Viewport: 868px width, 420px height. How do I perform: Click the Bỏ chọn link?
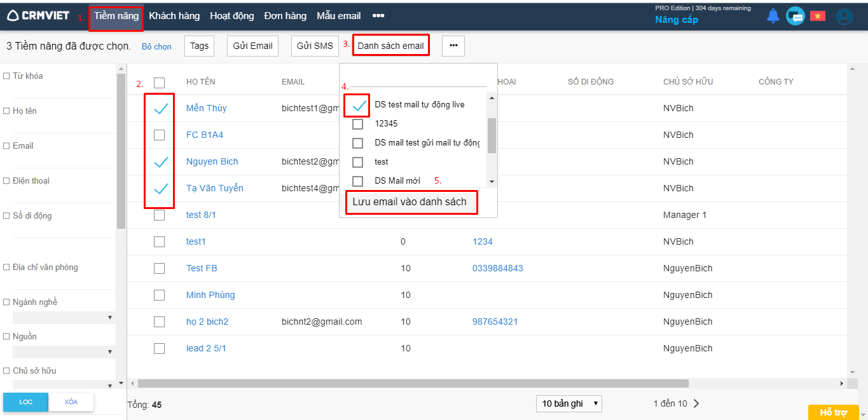(x=156, y=46)
